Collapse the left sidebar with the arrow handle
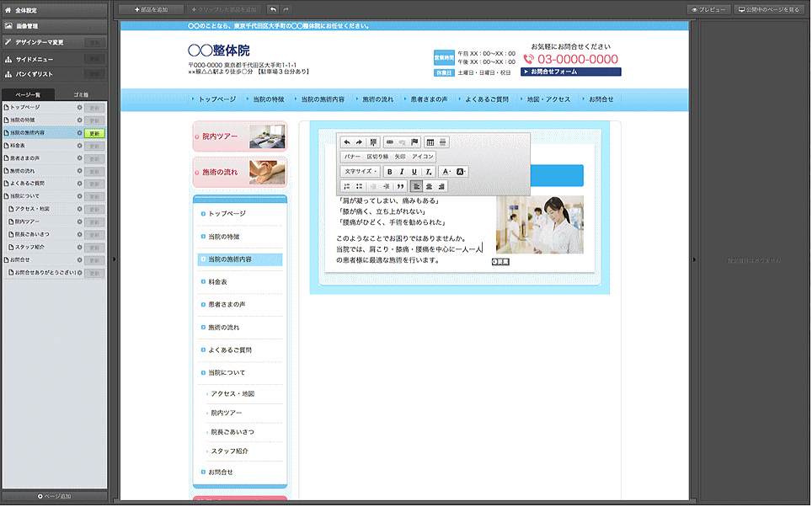Image resolution: width=812 pixels, height=507 pixels. click(114, 259)
